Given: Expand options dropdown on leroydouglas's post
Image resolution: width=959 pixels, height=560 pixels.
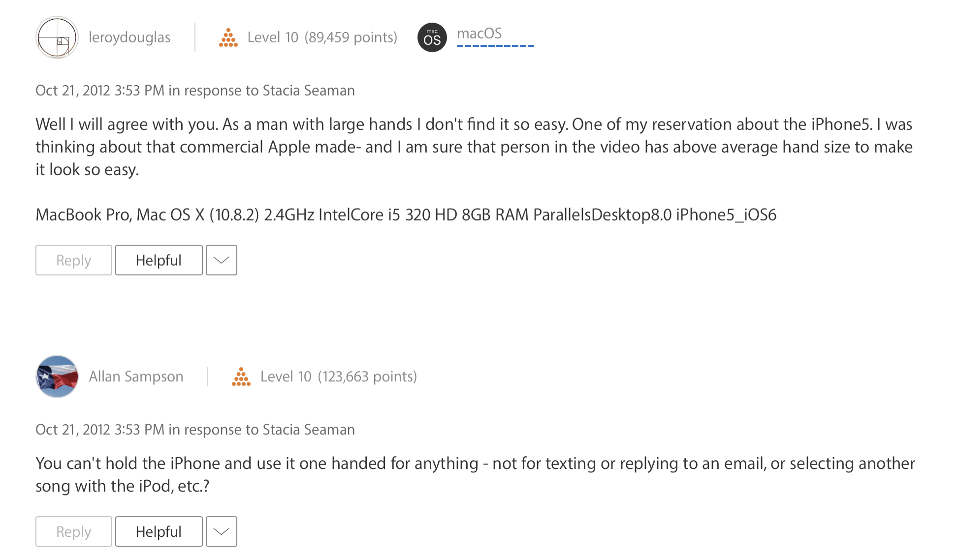Looking at the screenshot, I should pos(222,260).
